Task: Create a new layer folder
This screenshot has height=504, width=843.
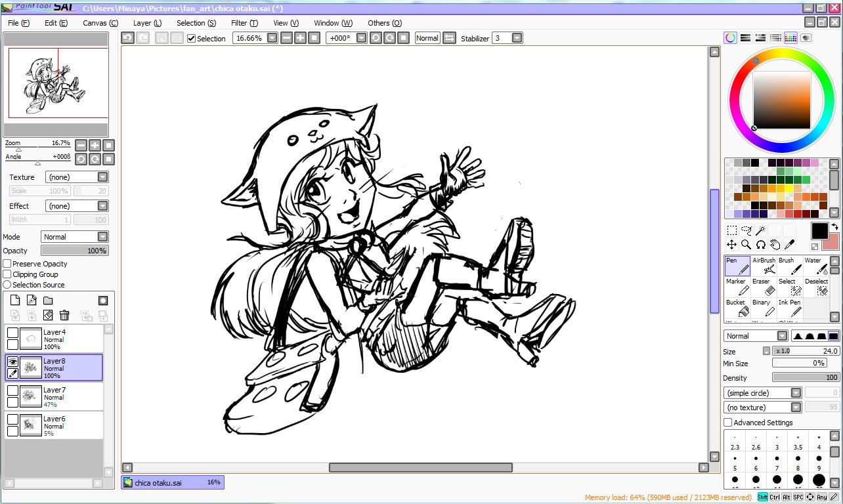Action: click(x=48, y=301)
